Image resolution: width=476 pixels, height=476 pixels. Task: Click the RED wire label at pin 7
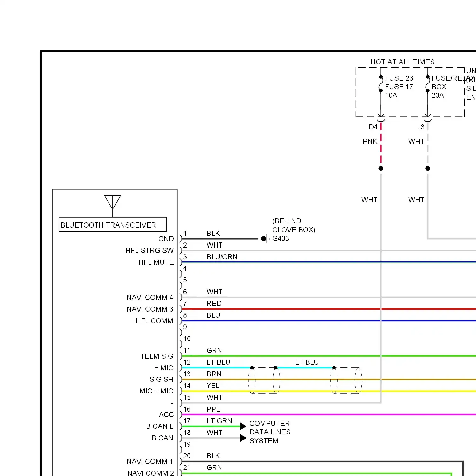tap(214, 303)
